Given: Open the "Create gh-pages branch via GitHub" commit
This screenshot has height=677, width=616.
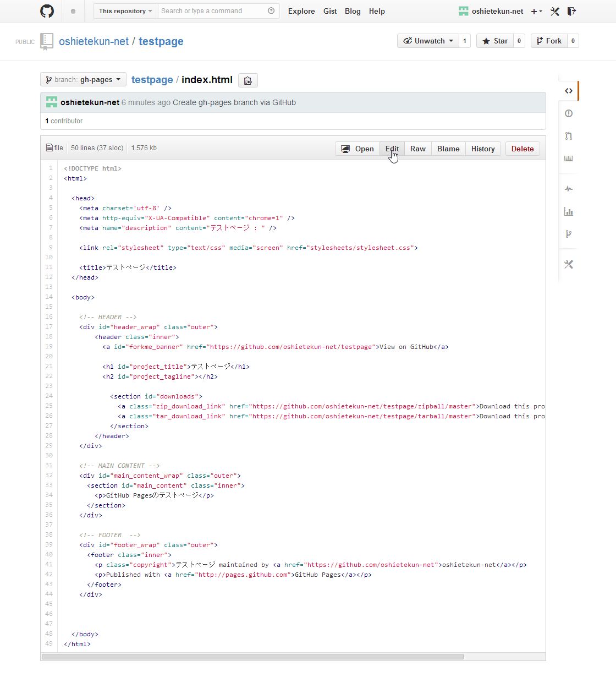Looking at the screenshot, I should point(234,102).
